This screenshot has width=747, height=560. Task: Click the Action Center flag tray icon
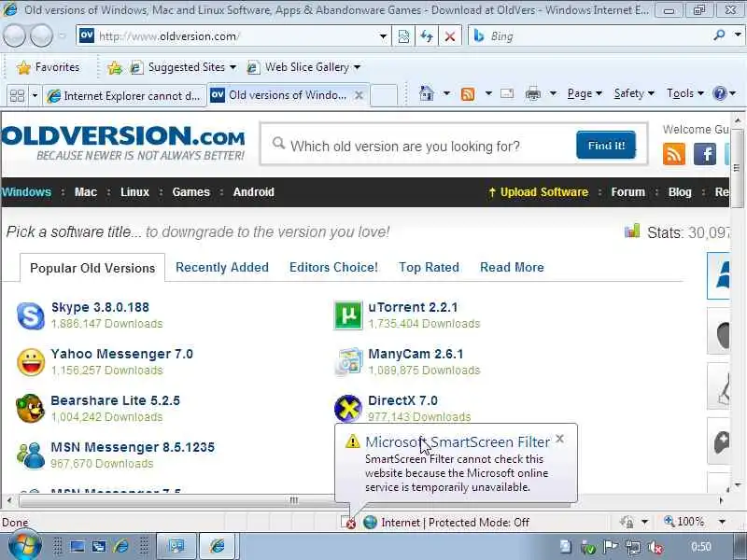point(611,547)
